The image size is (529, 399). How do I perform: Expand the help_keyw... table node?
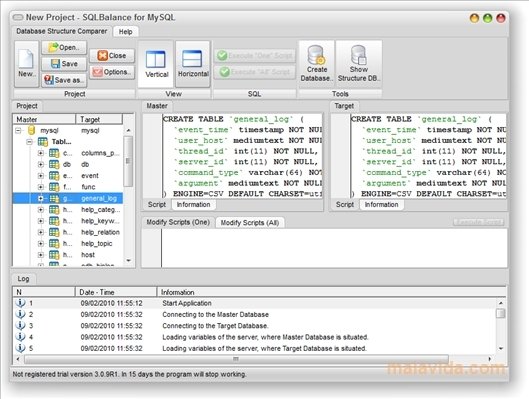[40, 221]
